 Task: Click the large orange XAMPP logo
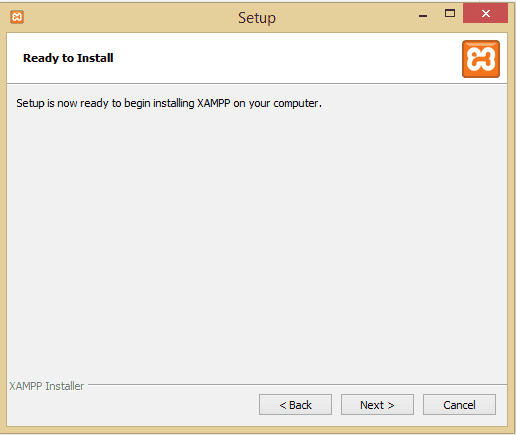click(x=481, y=59)
